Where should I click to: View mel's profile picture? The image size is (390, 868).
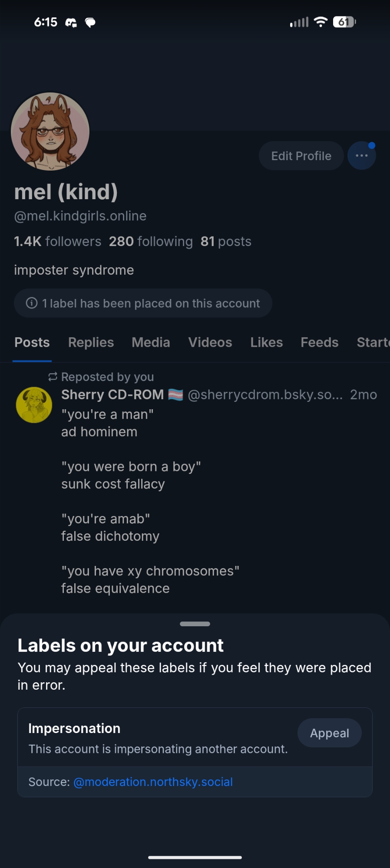pos(50,132)
